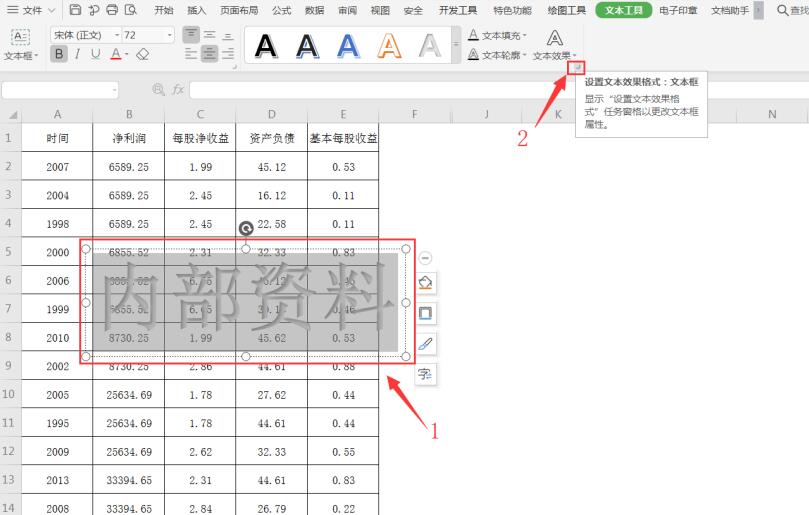The image size is (809, 515).
Task: Click the tab overflow scroll arrow
Action: 758,10
